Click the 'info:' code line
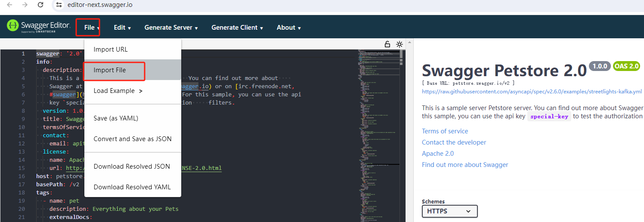 pos(44,62)
